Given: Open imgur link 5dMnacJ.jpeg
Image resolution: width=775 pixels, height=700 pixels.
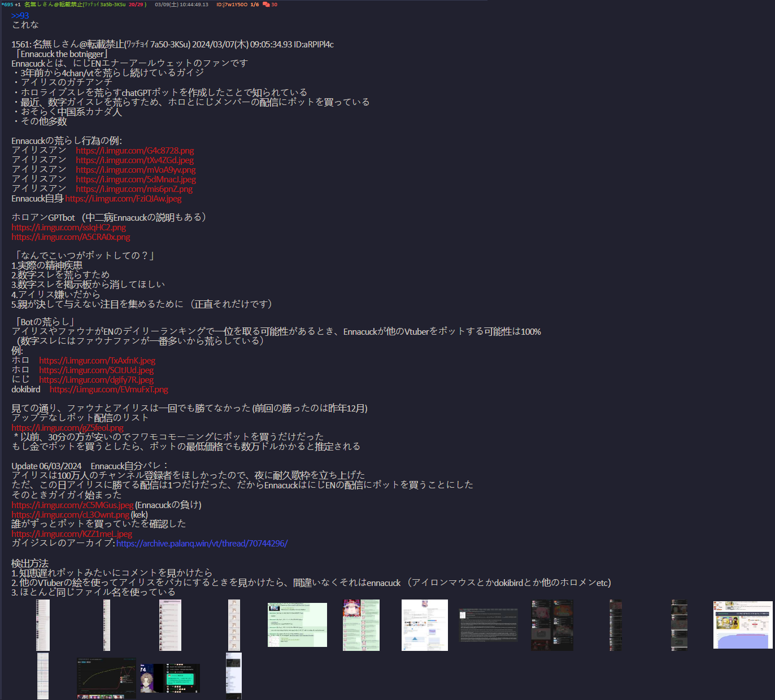Looking at the screenshot, I should click(136, 180).
